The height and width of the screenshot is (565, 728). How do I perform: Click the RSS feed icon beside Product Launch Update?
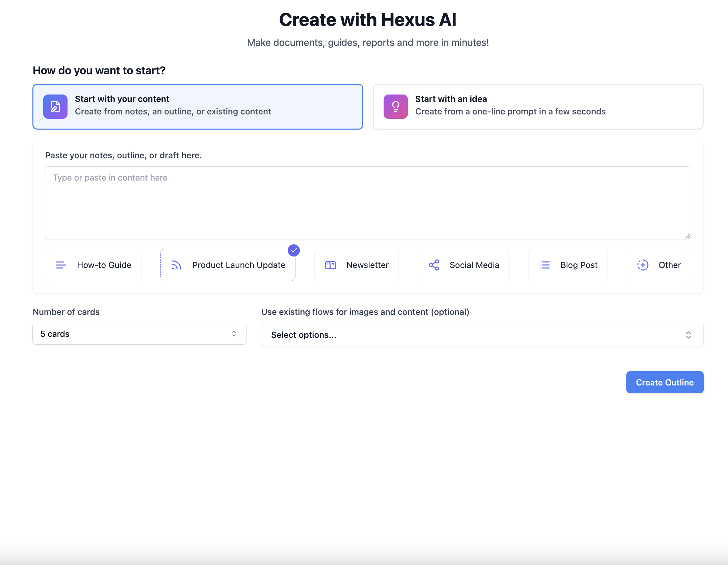click(176, 265)
